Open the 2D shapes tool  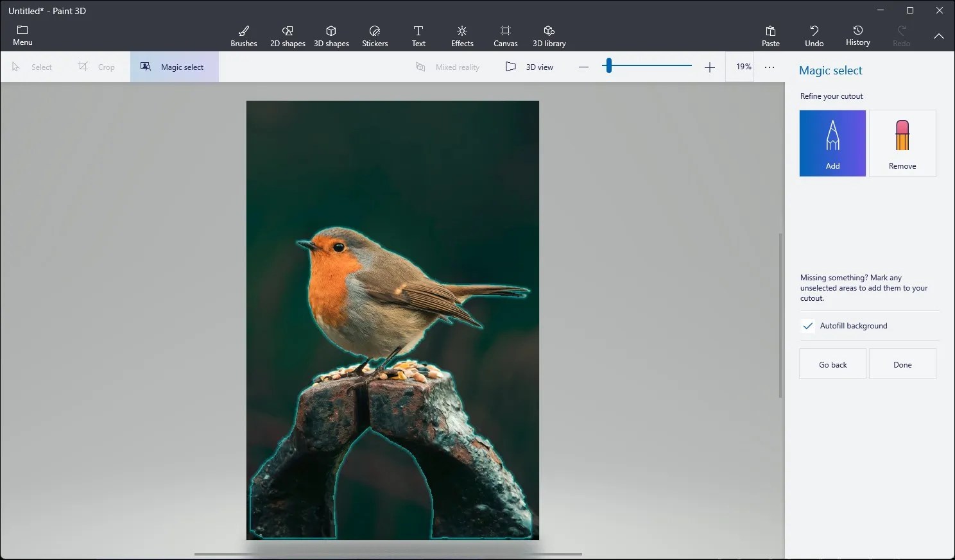287,35
